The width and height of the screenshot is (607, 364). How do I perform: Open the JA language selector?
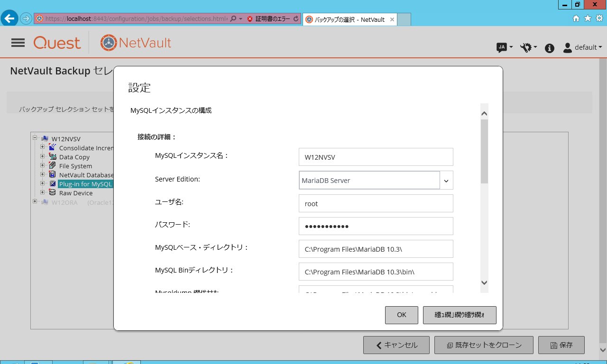[504, 47]
